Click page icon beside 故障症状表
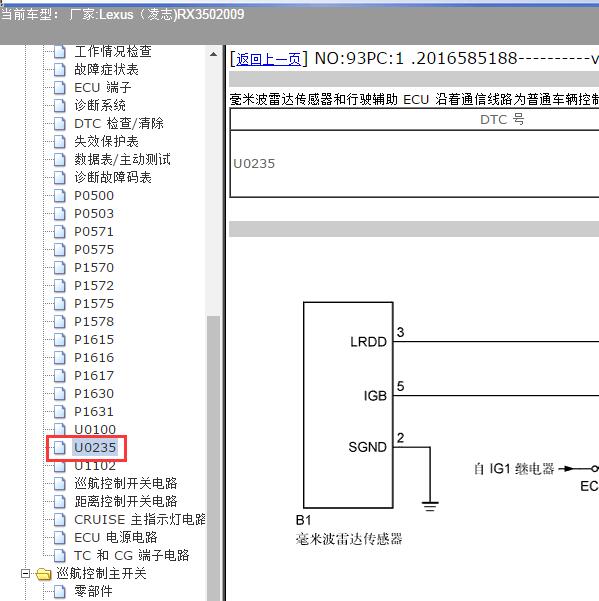 [59, 69]
